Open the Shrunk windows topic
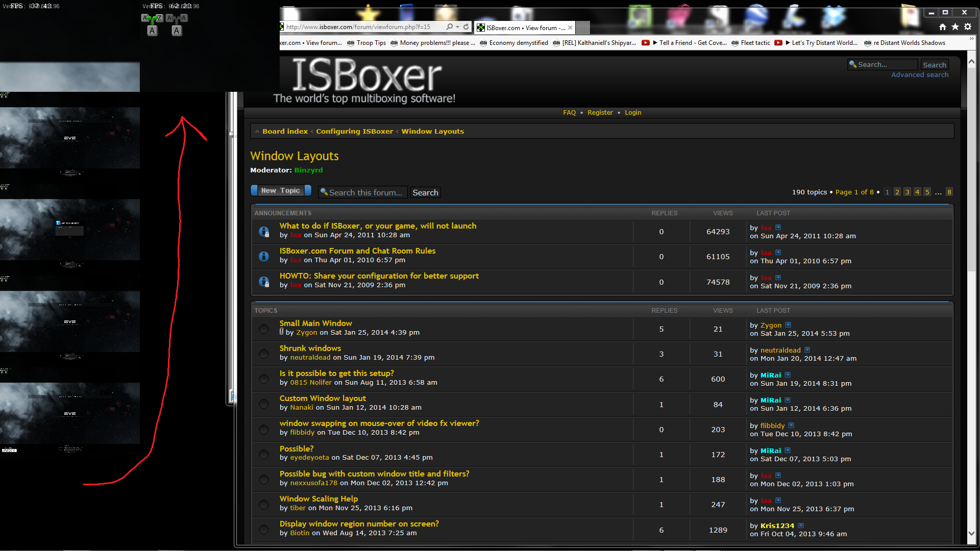Image resolution: width=980 pixels, height=551 pixels. click(x=310, y=348)
